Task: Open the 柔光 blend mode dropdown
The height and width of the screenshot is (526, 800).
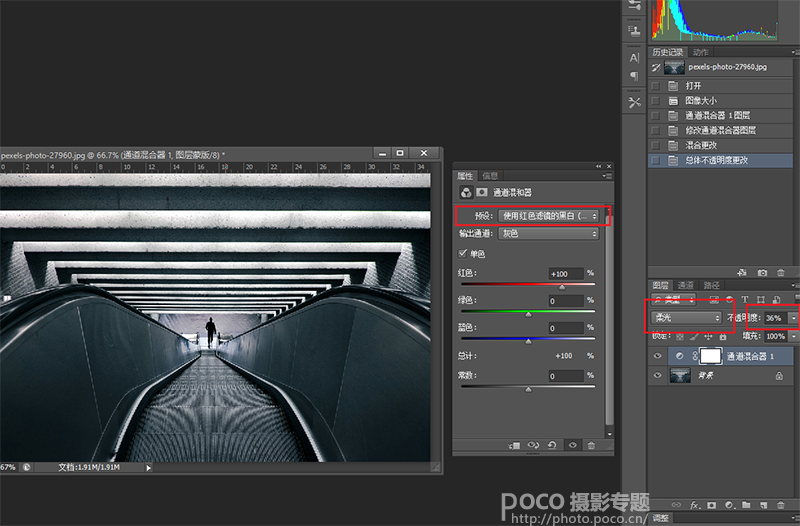Action: click(686, 318)
